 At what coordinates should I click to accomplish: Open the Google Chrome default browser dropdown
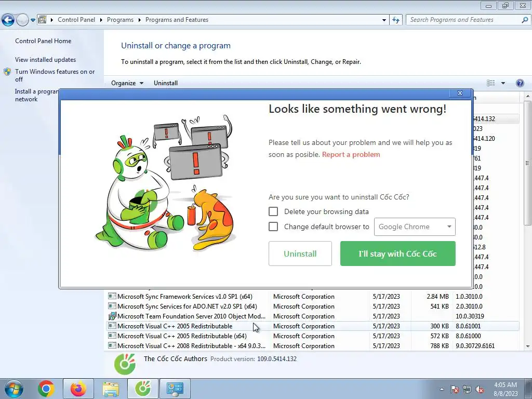pos(415,227)
